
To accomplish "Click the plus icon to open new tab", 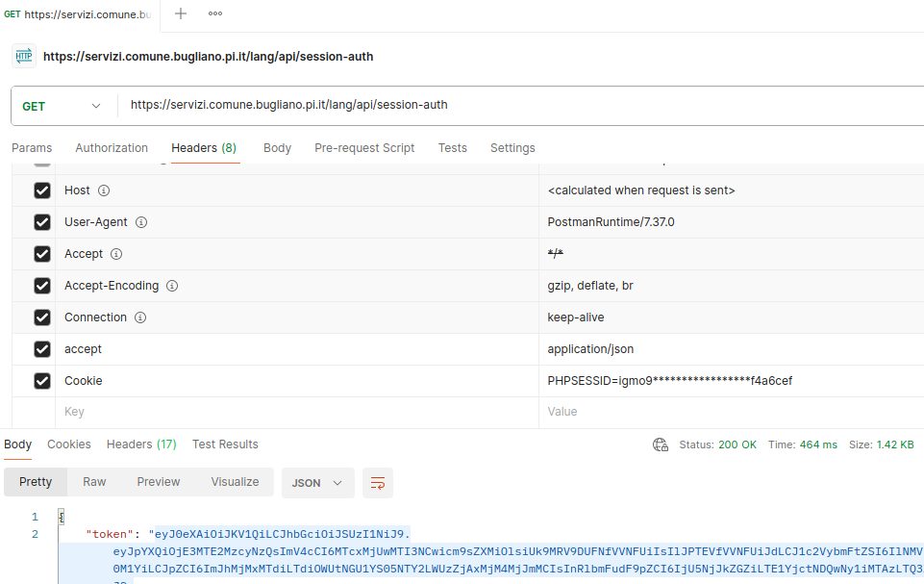I will [x=181, y=13].
